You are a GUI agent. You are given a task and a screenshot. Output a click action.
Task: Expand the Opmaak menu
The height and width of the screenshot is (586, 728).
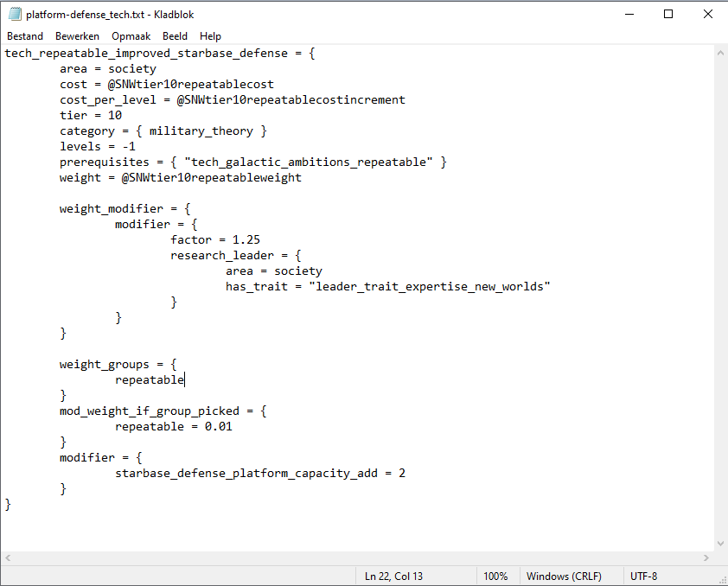tap(131, 36)
